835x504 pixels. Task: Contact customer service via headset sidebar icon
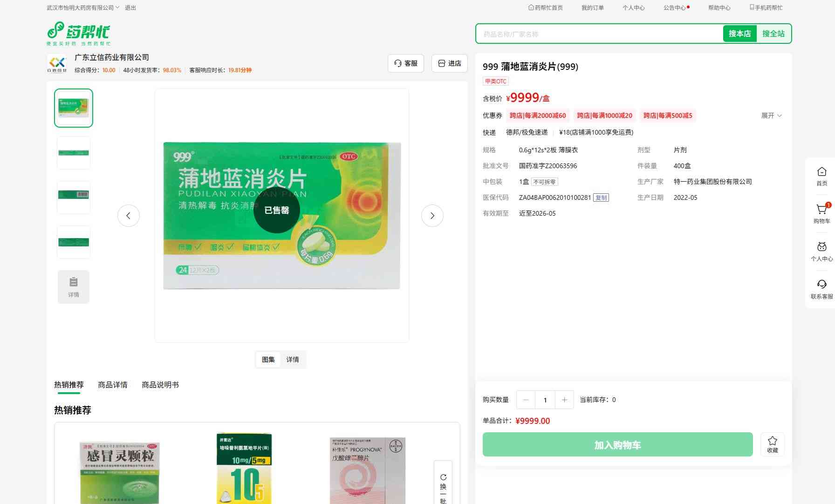(821, 289)
